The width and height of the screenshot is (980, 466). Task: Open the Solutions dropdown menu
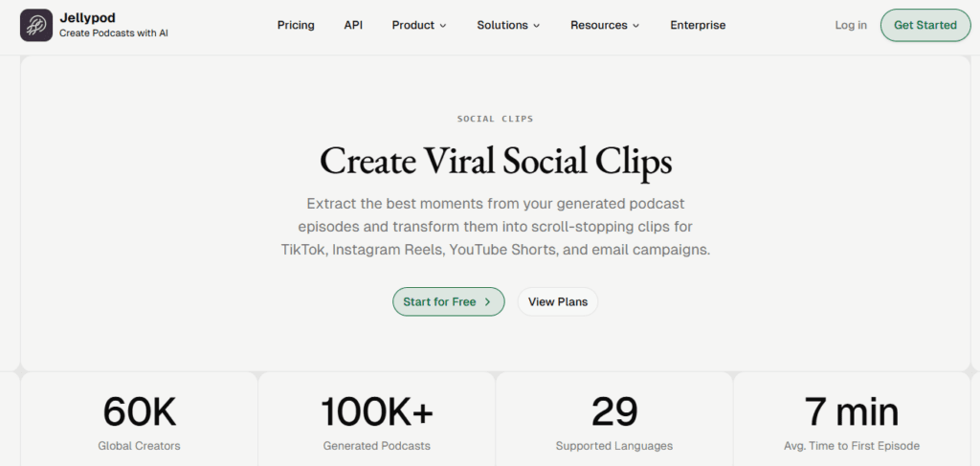508,25
